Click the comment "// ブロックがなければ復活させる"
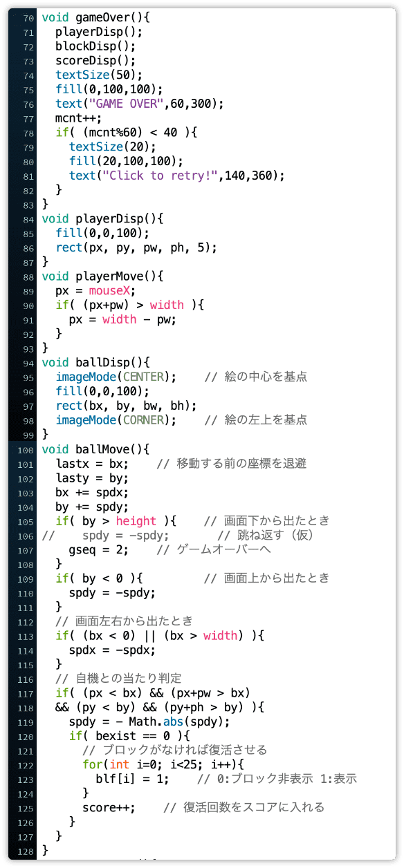The width and height of the screenshot is (404, 868). coord(174,750)
